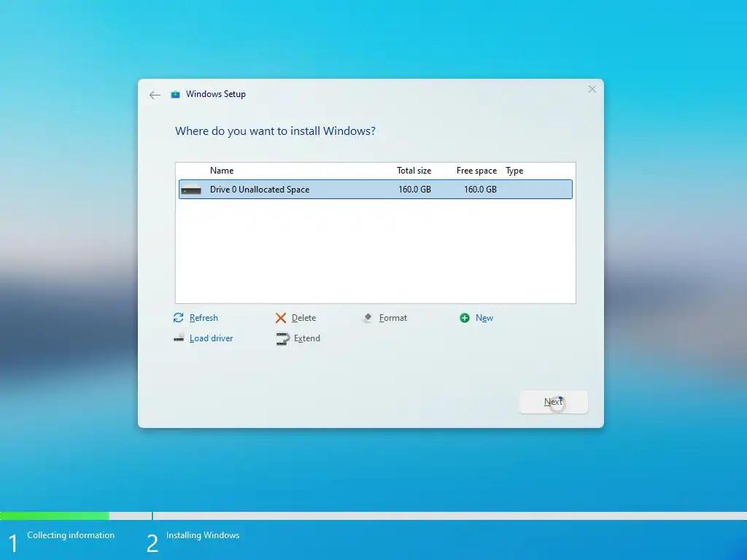Viewport: 747px width, 560px height.
Task: Go back with the arrow icon
Action: pyautogui.click(x=155, y=96)
